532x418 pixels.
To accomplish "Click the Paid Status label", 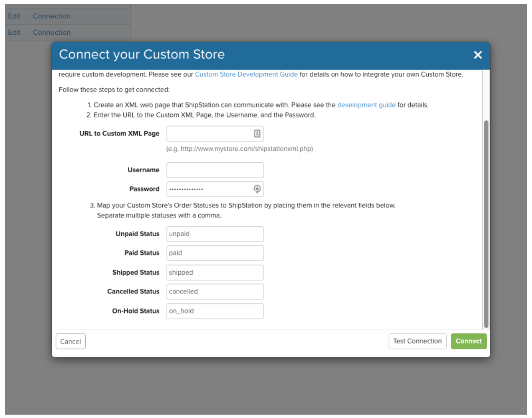I will tap(142, 253).
